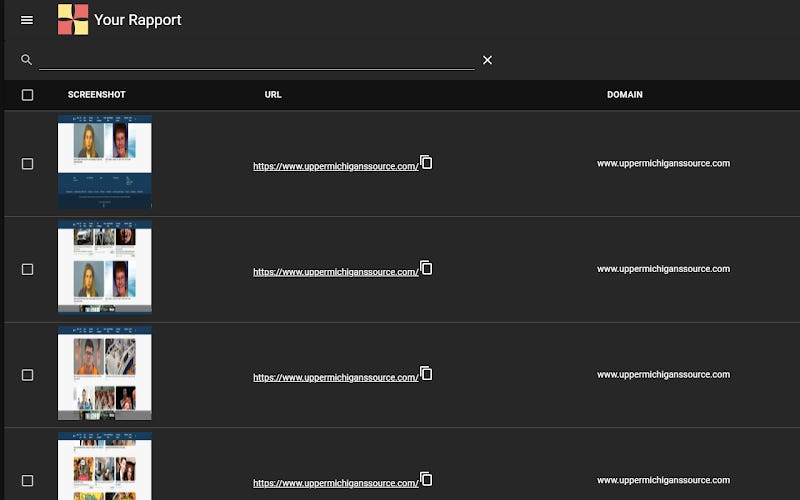Select third row's domain www.uppermichiganssource.com

[663, 374]
